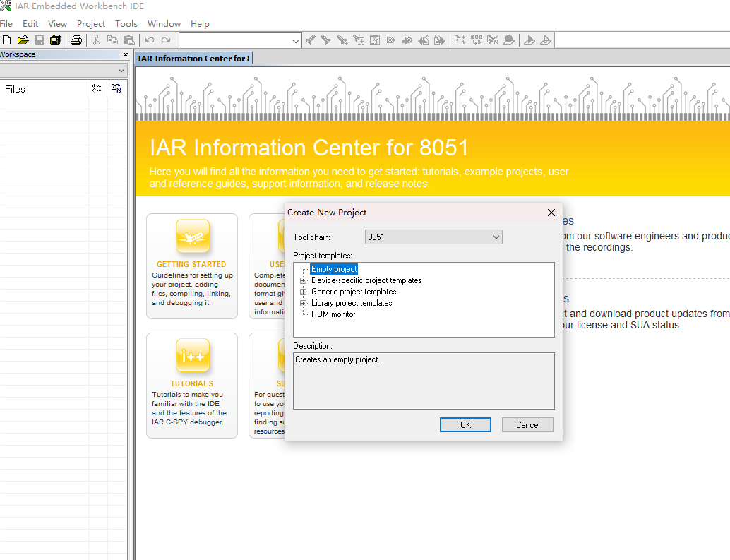Open the Tools menu
Viewport: 730px width, 560px height.
pos(126,24)
